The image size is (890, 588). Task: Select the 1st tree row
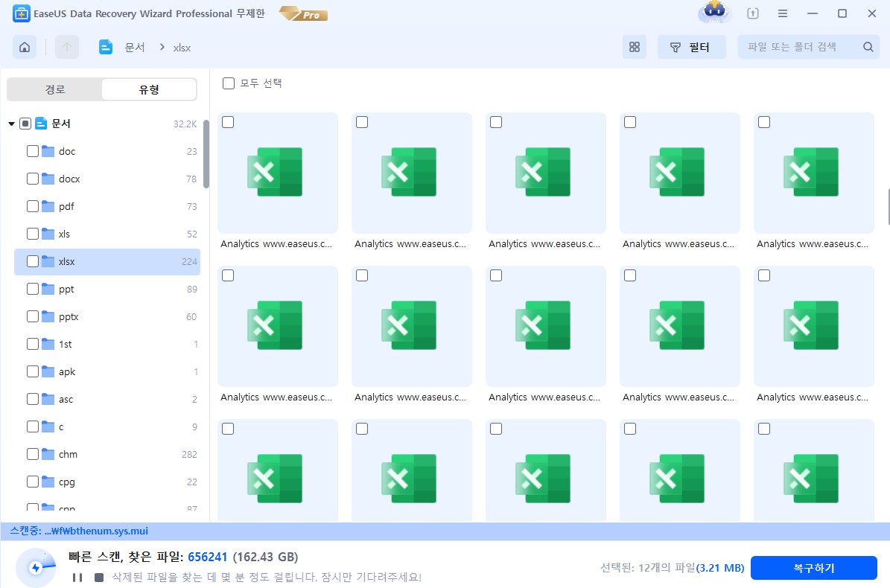click(107, 344)
